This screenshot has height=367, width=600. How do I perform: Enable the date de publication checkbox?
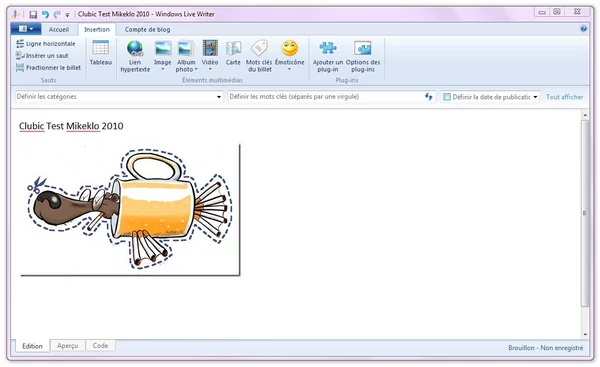click(x=447, y=97)
